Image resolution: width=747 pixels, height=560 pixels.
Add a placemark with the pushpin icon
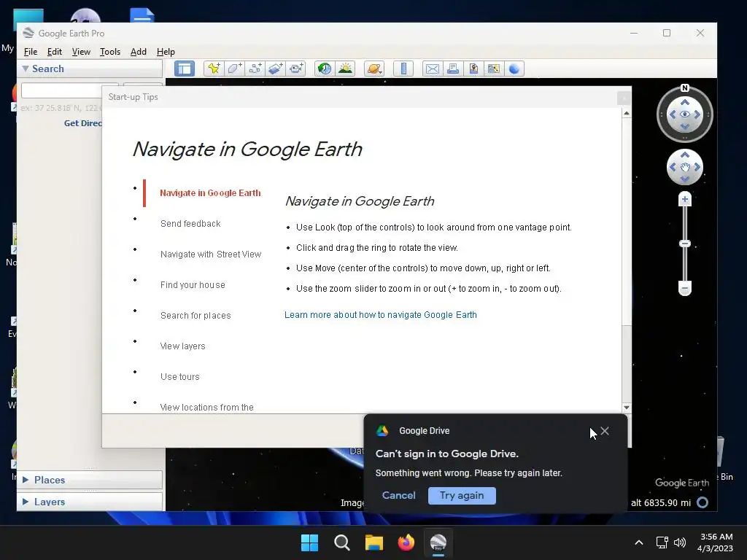tap(214, 69)
